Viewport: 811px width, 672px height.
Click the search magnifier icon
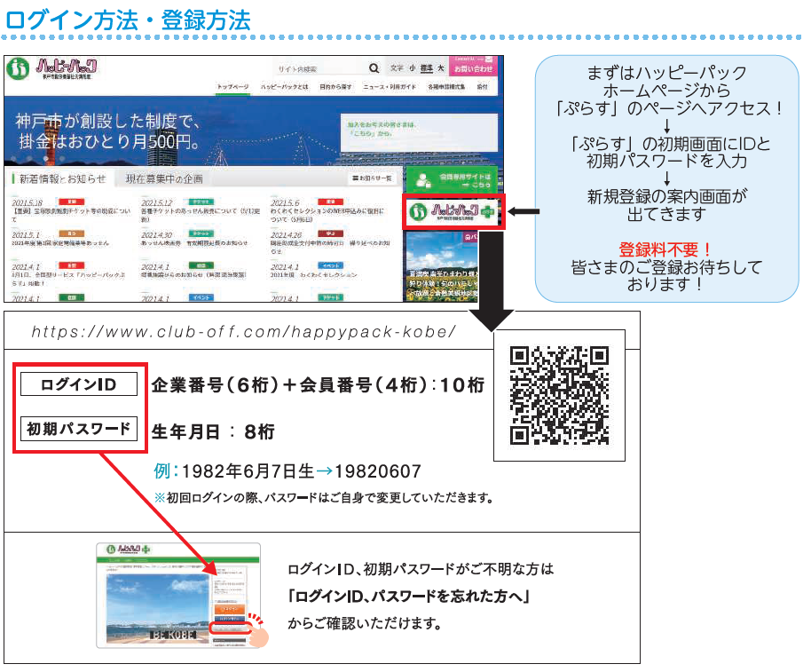click(374, 68)
